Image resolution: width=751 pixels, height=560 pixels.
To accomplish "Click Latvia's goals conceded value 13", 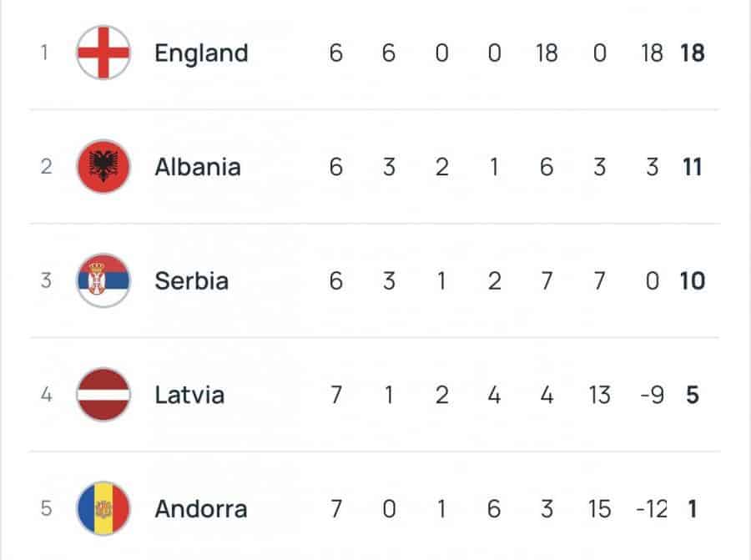I will click(599, 394).
